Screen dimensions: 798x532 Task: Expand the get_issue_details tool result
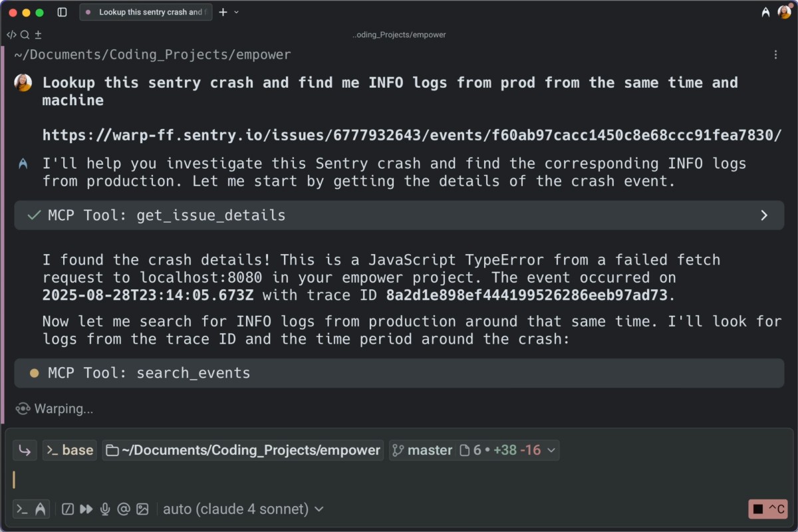(x=764, y=215)
